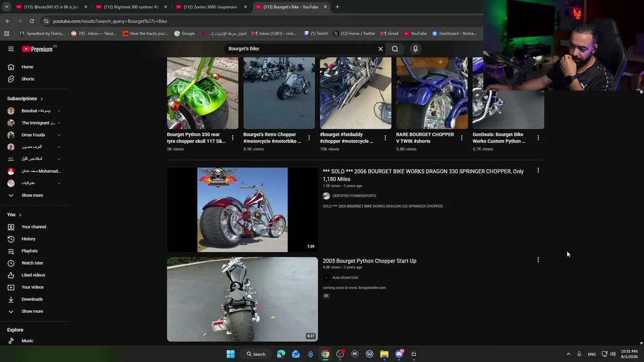This screenshot has height=362, width=644.
Task: Reload the page in Chrome
Action: point(32,21)
